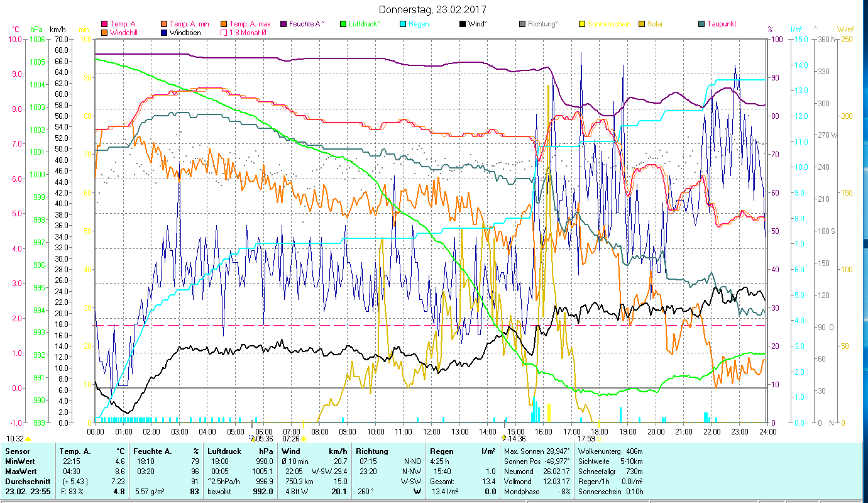The image size is (868, 503).
Task: Click the '260 °' wind direction value
Action: pyautogui.click(x=367, y=492)
